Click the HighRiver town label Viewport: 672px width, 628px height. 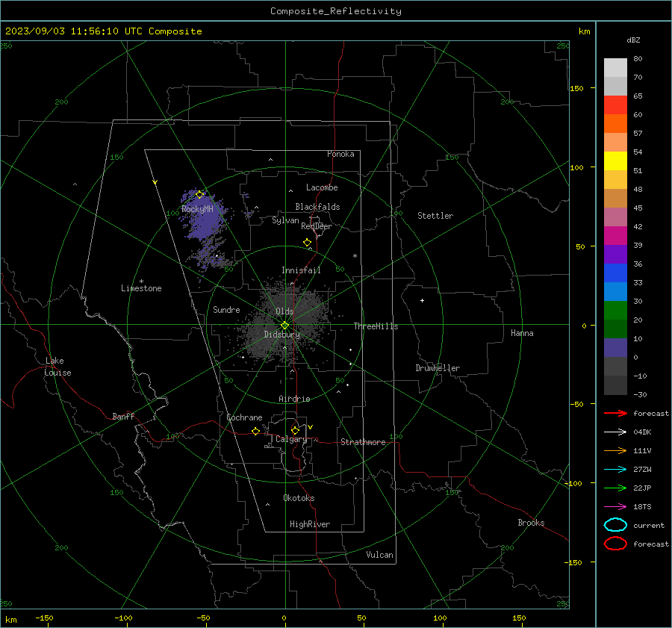[309, 524]
